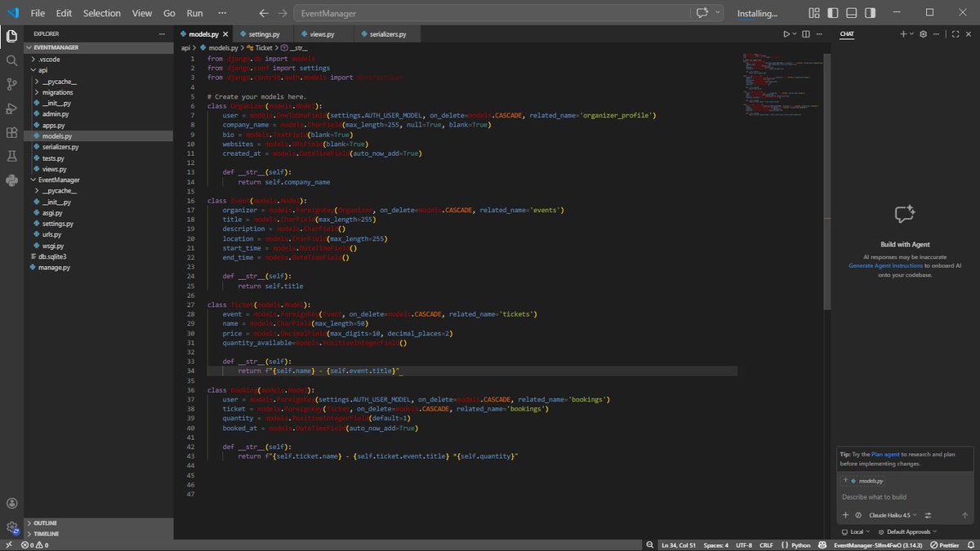Screen dimensions: 980x551
Task: Collapse the EVENTMANAGER root folder
Action: (98, 48)
